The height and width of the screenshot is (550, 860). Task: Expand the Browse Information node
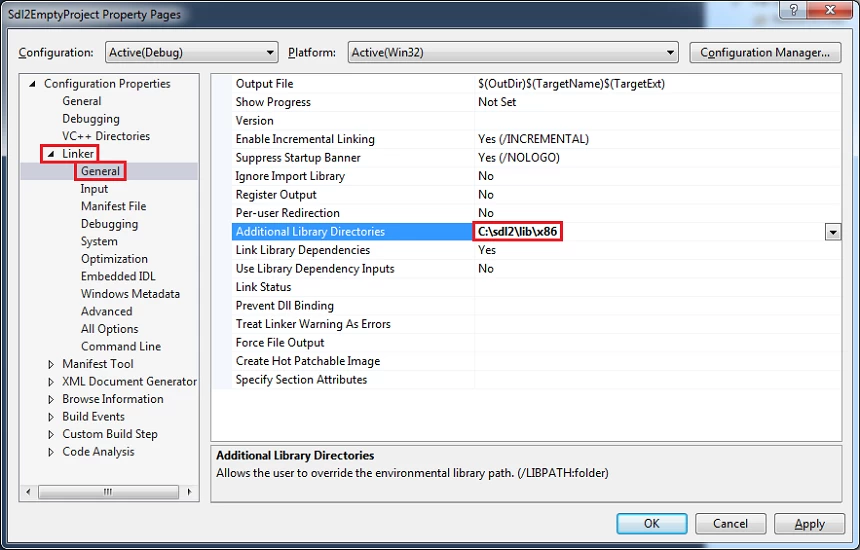pos(51,399)
